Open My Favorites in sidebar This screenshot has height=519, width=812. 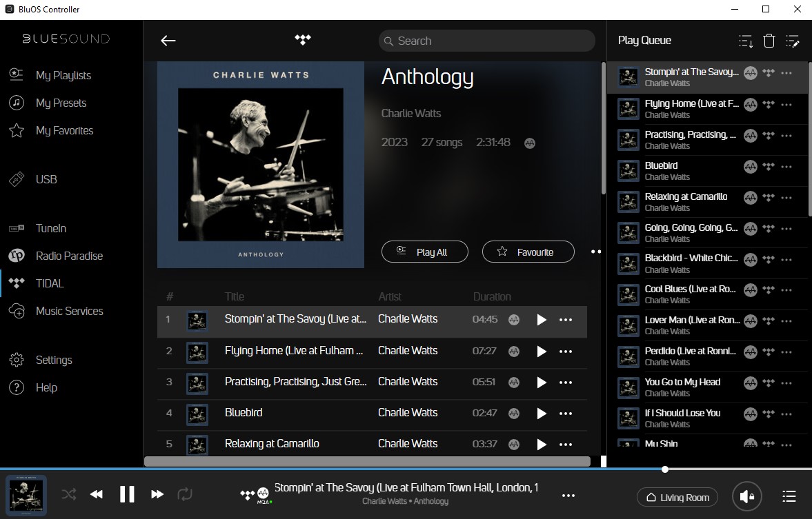pyautogui.click(x=64, y=130)
